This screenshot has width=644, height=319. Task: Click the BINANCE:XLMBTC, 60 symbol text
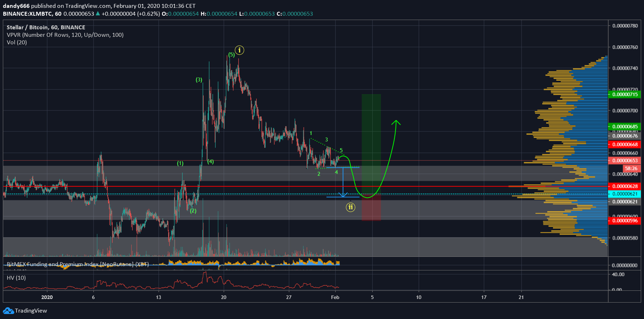coord(32,14)
